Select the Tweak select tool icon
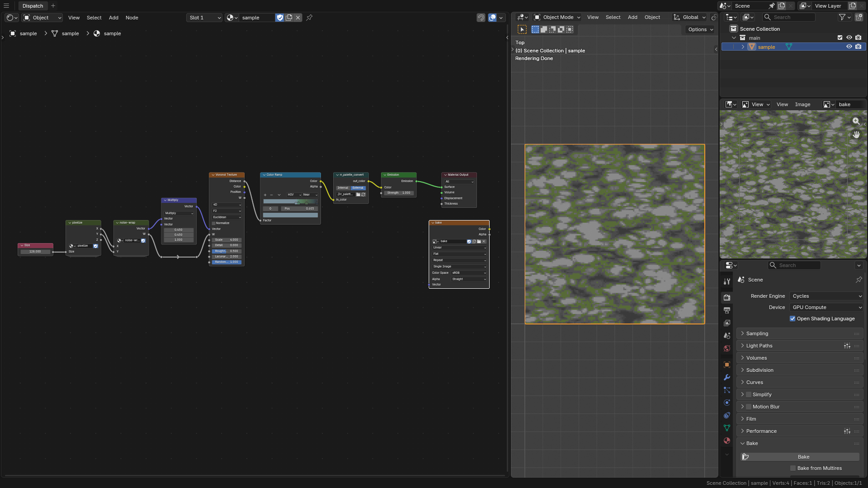The image size is (868, 488). (522, 29)
